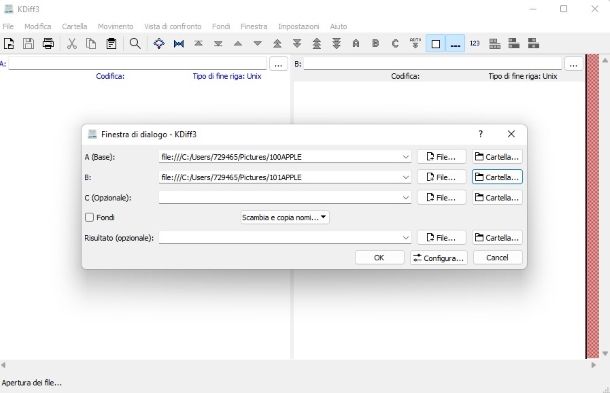The image size is (610, 393).
Task: Click the first window layout icon after 123
Action: (495, 44)
